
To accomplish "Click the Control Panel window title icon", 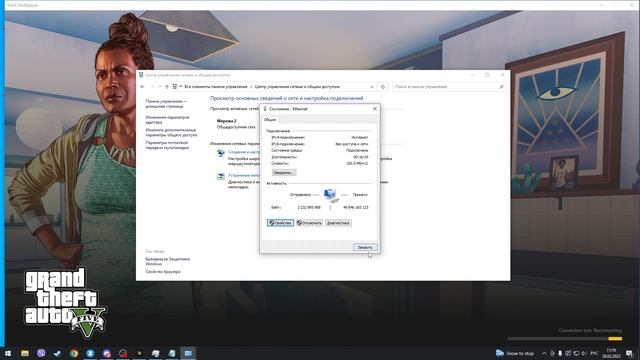I will click(x=141, y=75).
